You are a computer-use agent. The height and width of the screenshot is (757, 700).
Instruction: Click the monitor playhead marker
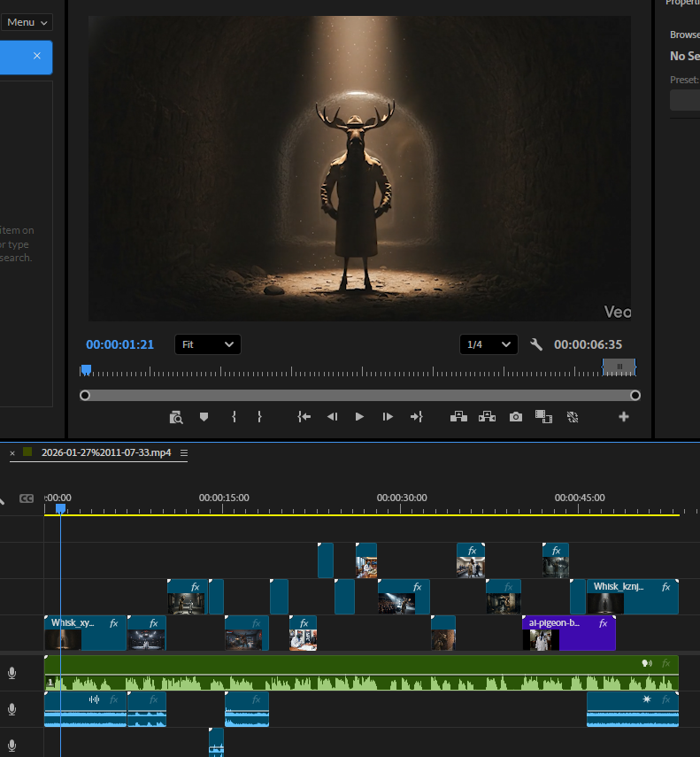(87, 370)
